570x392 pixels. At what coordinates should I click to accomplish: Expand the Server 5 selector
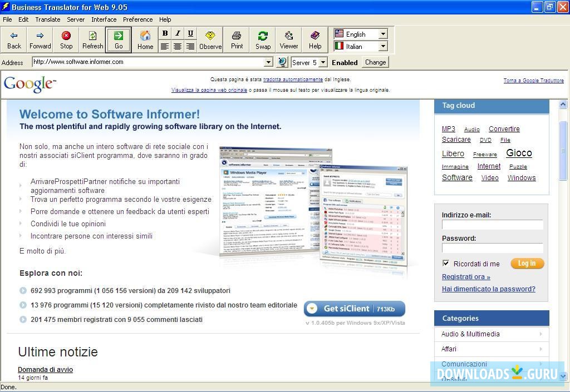pyautogui.click(x=322, y=62)
